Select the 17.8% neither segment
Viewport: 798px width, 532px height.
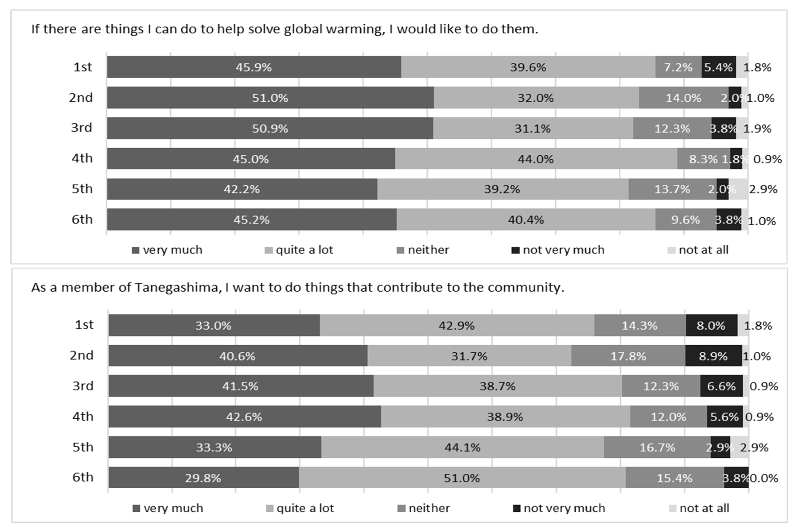coord(628,356)
